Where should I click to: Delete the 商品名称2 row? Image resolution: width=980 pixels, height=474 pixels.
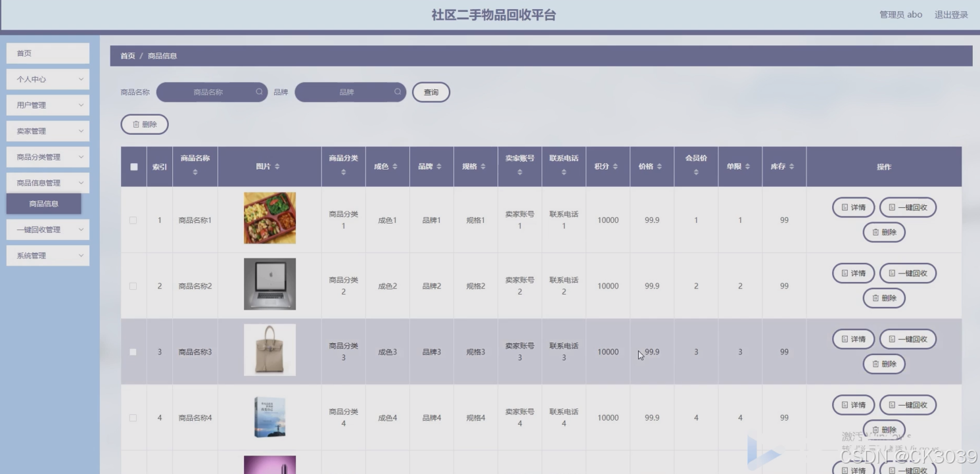coord(884,298)
